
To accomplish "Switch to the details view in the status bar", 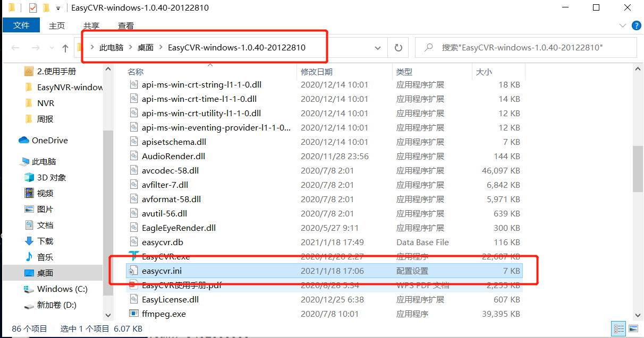I will click(618, 328).
